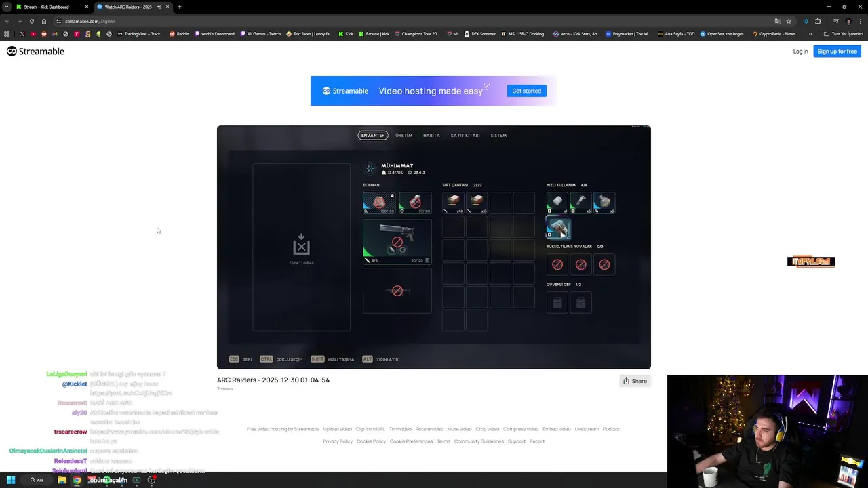Open the Windows Start menu
Viewport: 868px width, 488px height.
11,480
